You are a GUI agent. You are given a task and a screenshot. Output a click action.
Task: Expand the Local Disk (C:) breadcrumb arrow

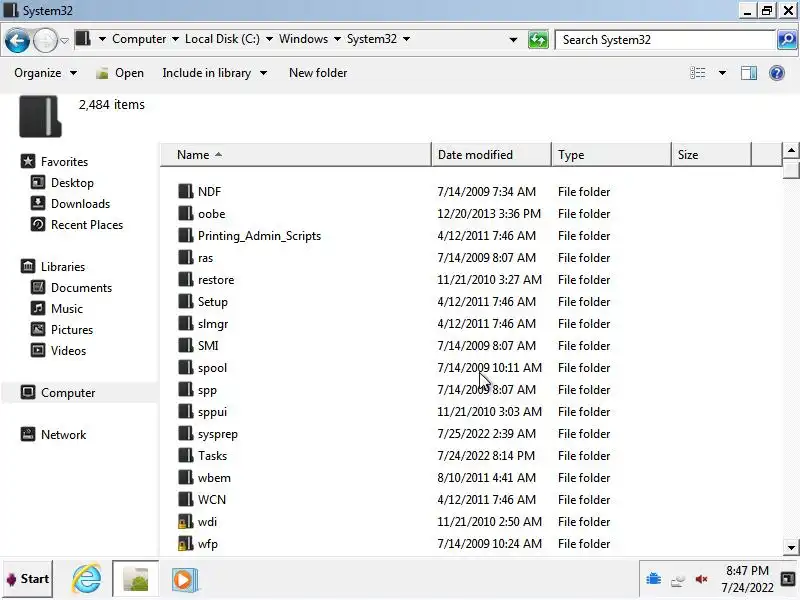tap(269, 39)
